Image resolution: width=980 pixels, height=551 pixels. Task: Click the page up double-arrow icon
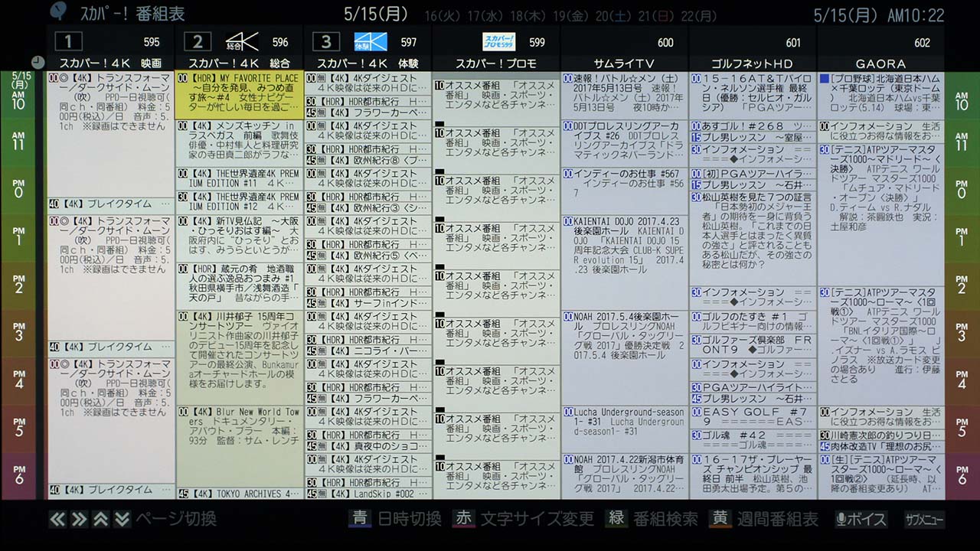(100, 519)
